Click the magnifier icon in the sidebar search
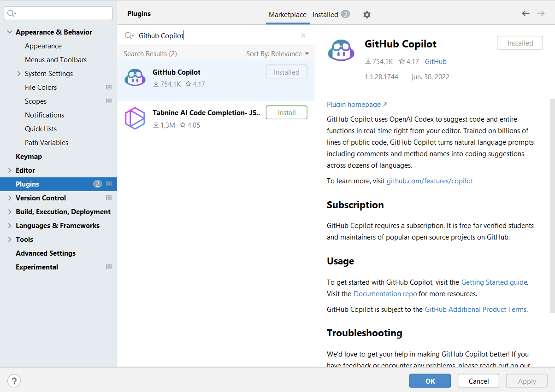This screenshot has width=555, height=392. [x=10, y=13]
